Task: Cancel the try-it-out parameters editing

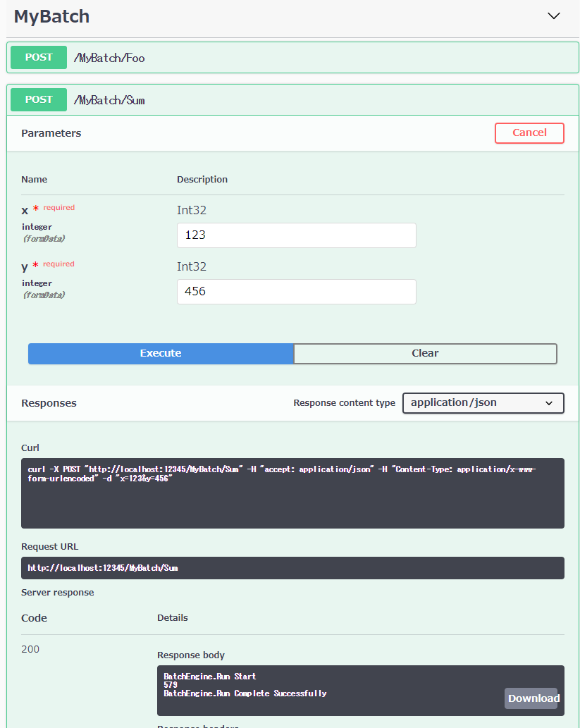Action: point(529,133)
